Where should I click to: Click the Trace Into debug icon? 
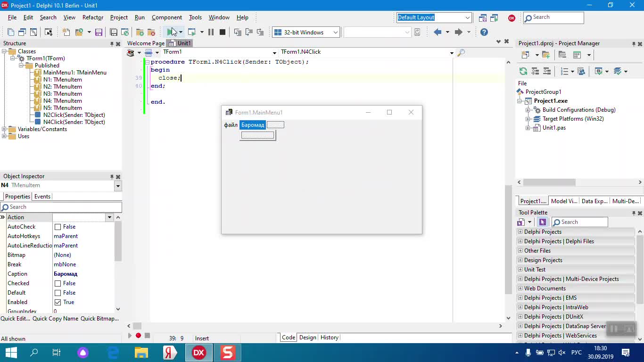click(238, 32)
